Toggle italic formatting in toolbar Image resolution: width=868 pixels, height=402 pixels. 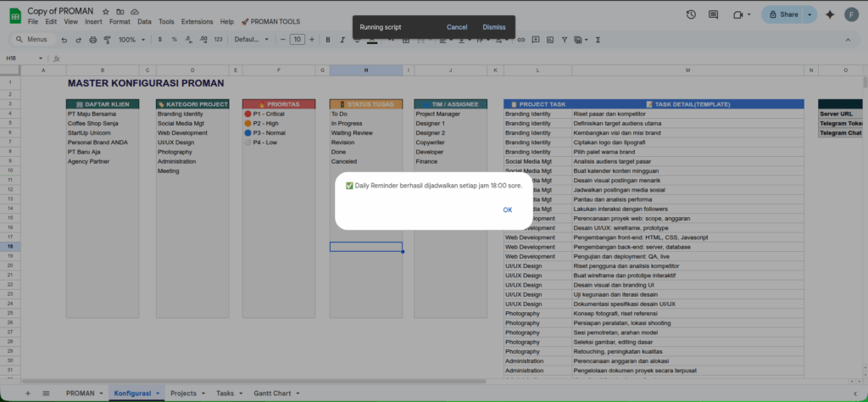tap(342, 40)
